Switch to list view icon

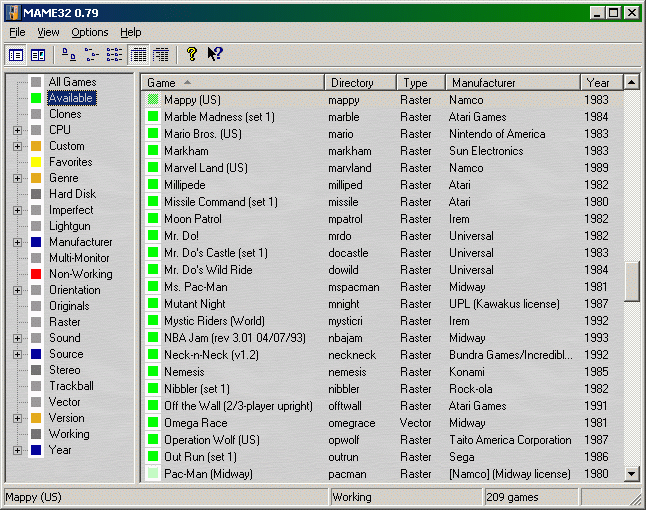[114, 55]
